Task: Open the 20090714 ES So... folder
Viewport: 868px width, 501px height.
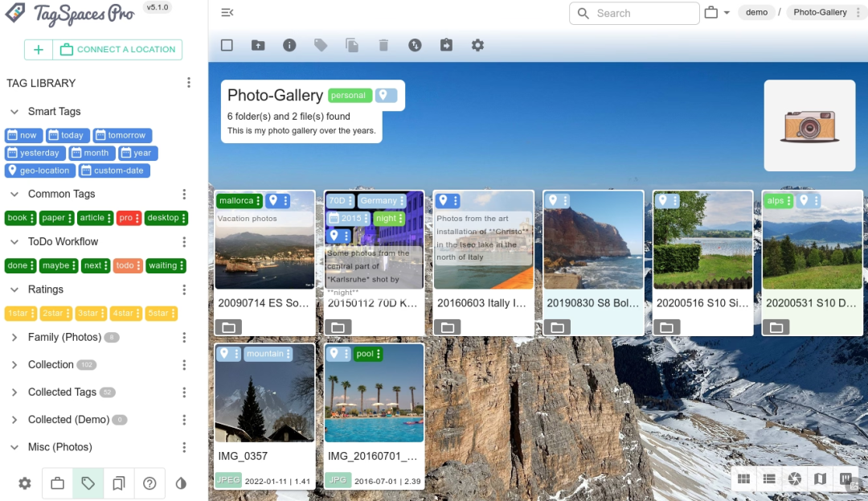Action: 264,262
